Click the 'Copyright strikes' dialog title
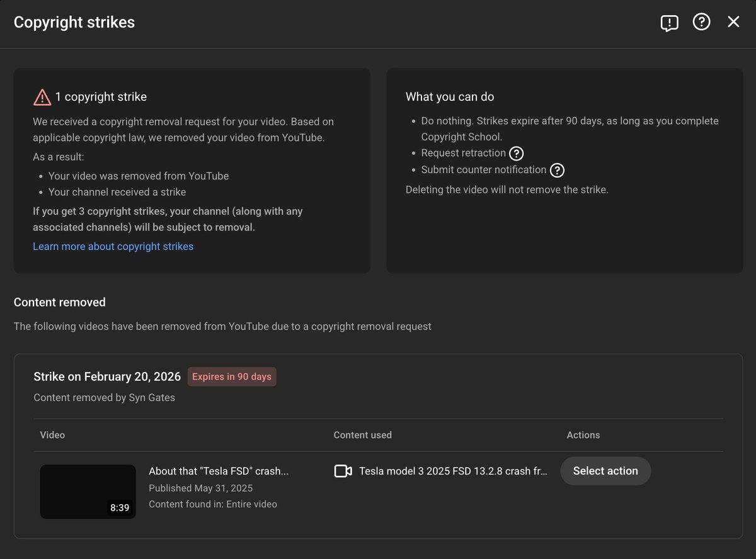 [x=74, y=22]
